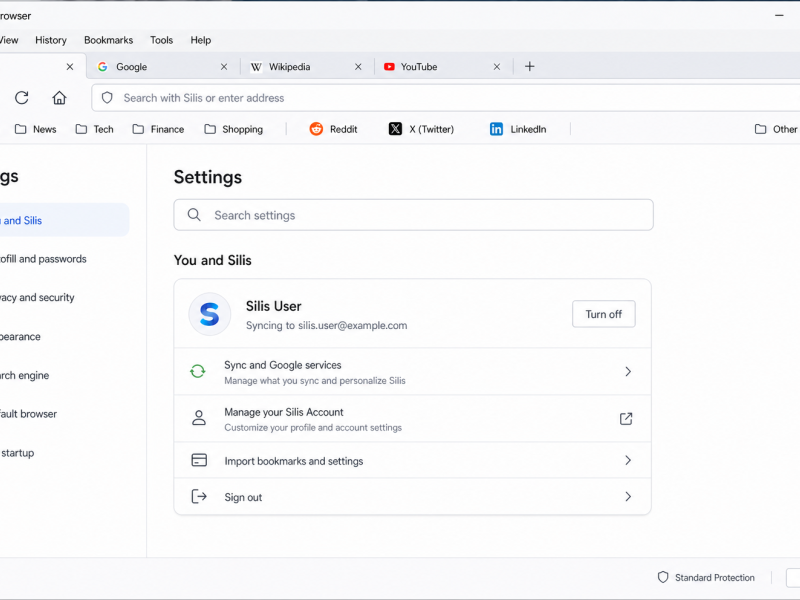Focus the address bar search field
The height and width of the screenshot is (600, 800).
click(x=445, y=97)
